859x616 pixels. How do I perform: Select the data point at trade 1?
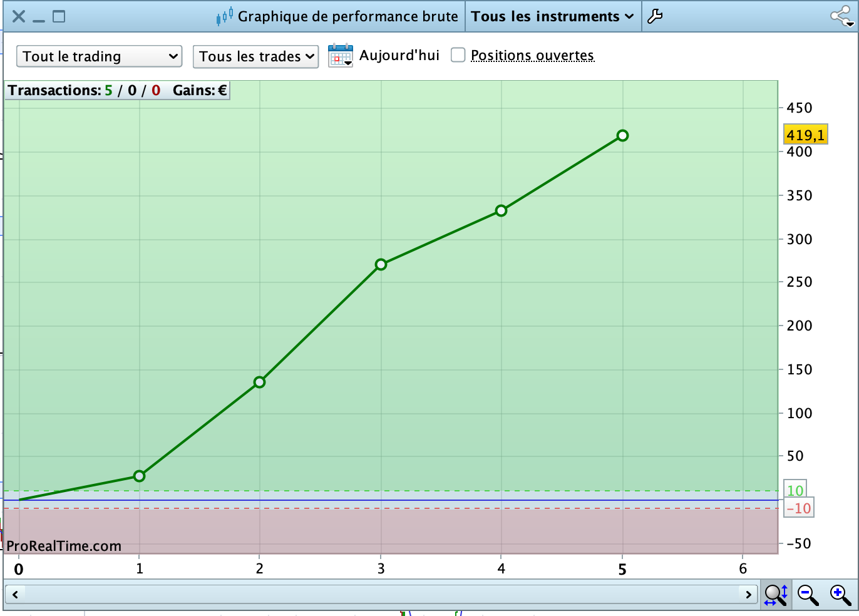139,476
